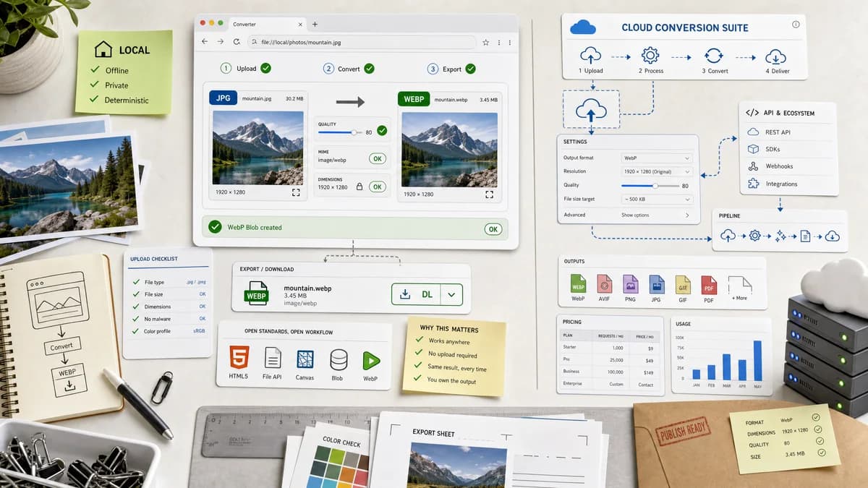Toggle the Export step checkmark
Screen dimensions: 868x488
click(470, 69)
